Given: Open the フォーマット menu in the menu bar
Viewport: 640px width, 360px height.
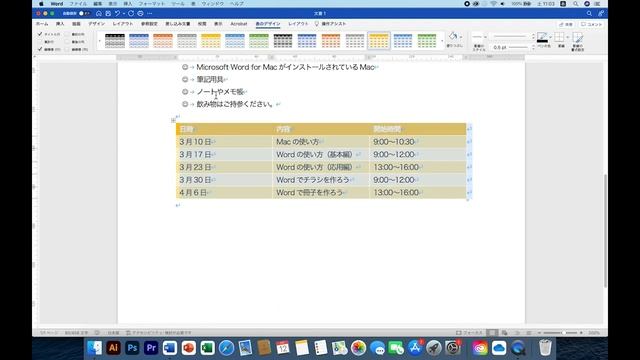Looking at the screenshot, I should click(151, 4).
